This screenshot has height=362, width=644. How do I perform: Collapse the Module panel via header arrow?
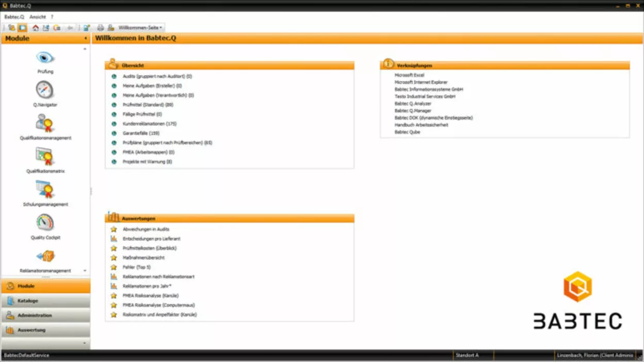tap(86, 39)
